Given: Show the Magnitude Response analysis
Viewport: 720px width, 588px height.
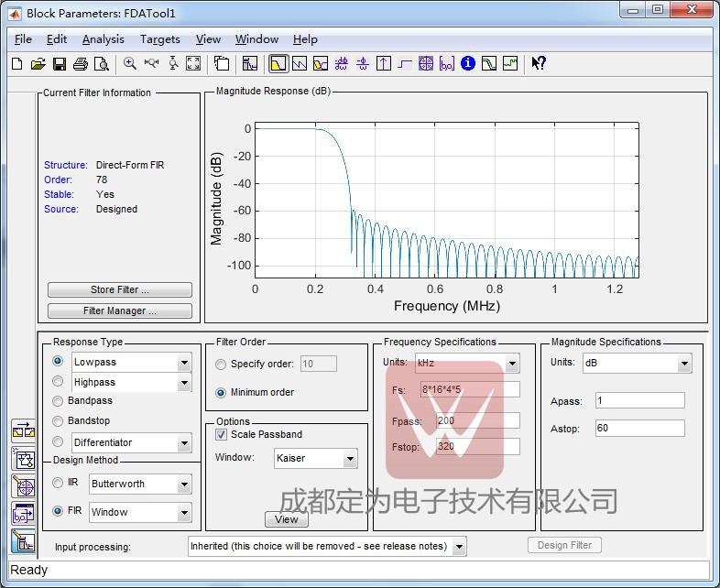Looking at the screenshot, I should click(x=278, y=63).
